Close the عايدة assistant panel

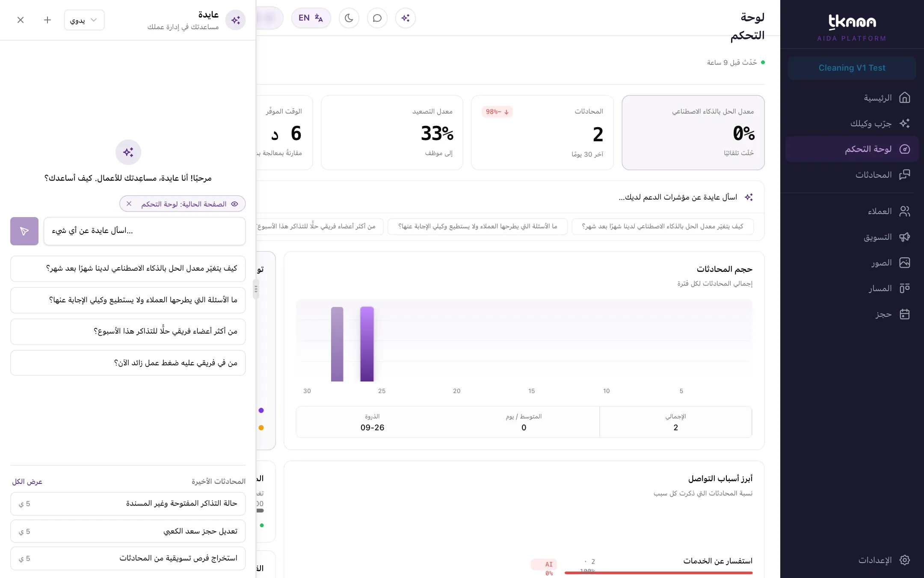click(x=21, y=20)
